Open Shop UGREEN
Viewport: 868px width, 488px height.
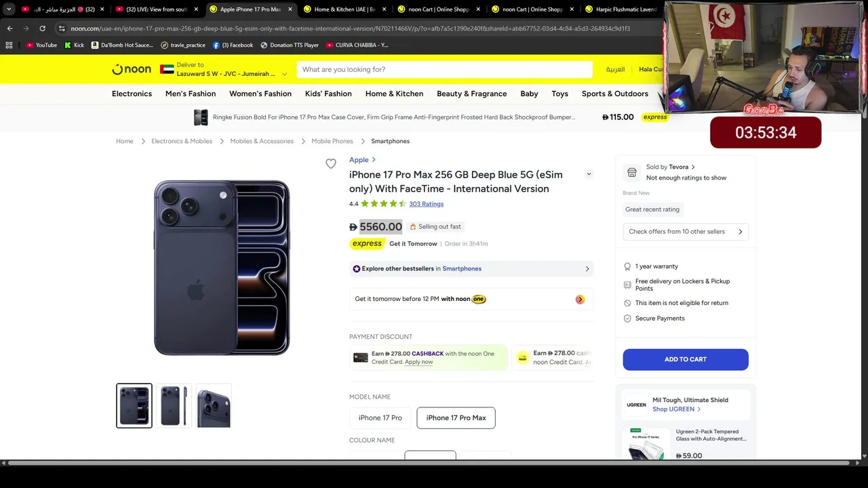(x=676, y=409)
